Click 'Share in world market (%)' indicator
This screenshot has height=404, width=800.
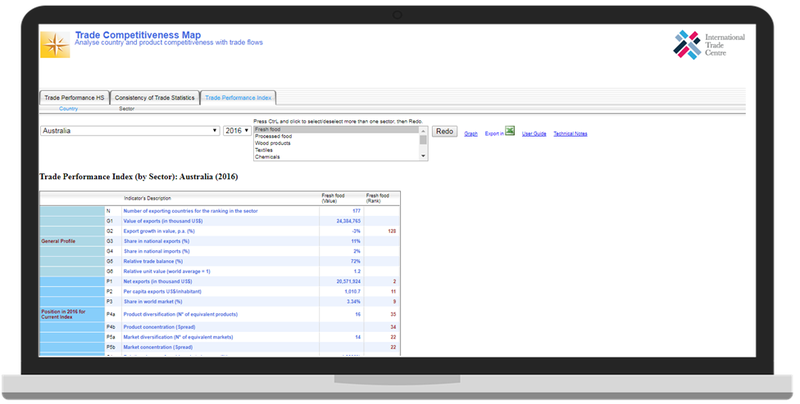[x=153, y=301]
